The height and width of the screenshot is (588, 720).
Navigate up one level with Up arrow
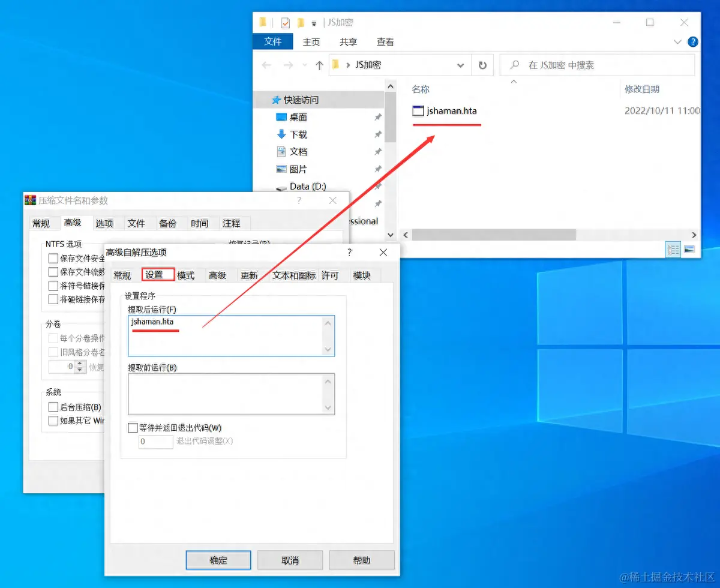(319, 65)
